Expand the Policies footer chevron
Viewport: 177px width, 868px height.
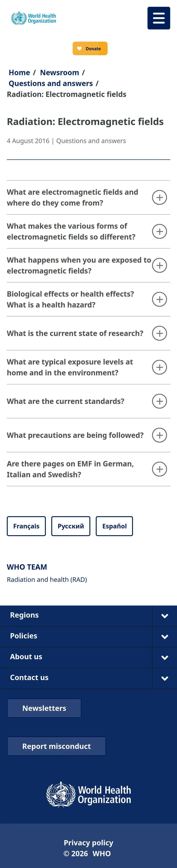(164, 637)
